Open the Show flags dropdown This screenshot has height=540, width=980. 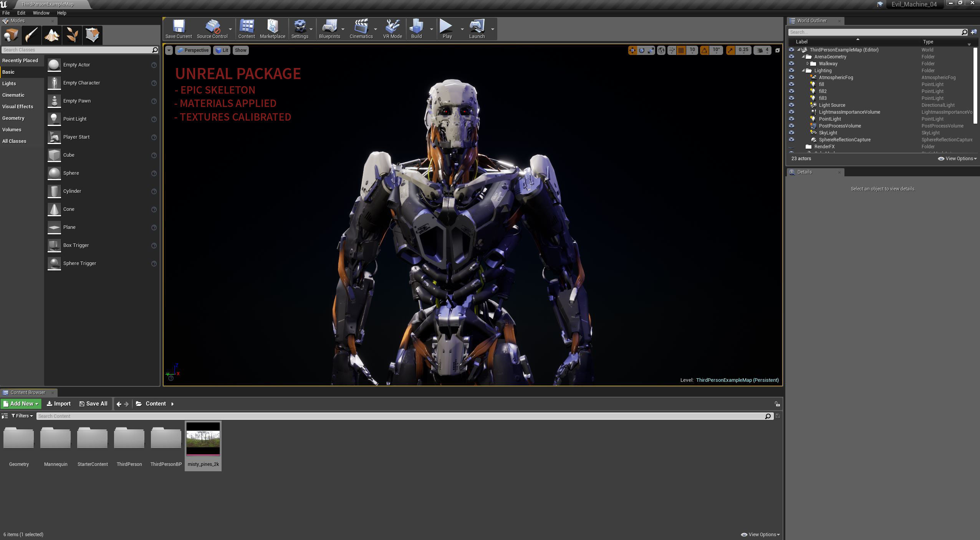[x=241, y=50]
